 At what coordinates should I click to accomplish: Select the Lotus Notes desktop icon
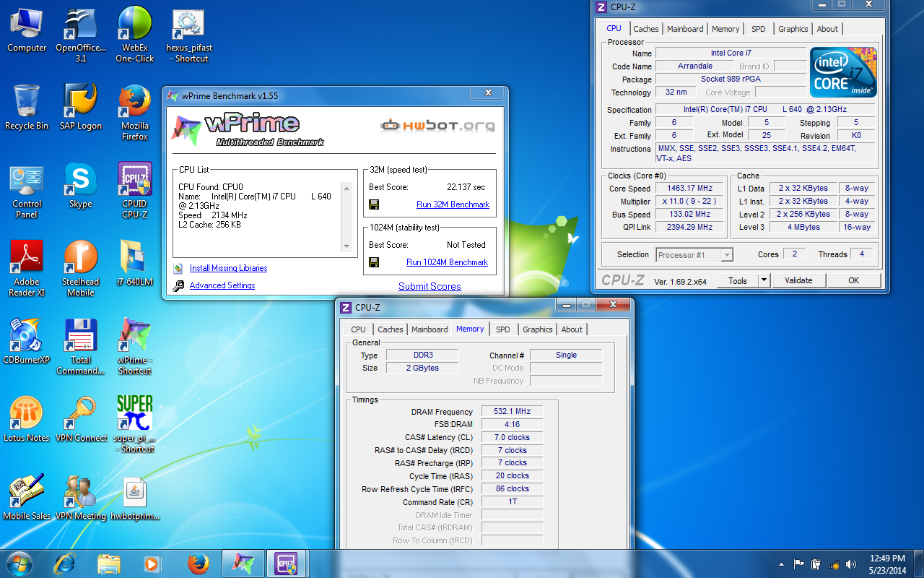(x=27, y=420)
